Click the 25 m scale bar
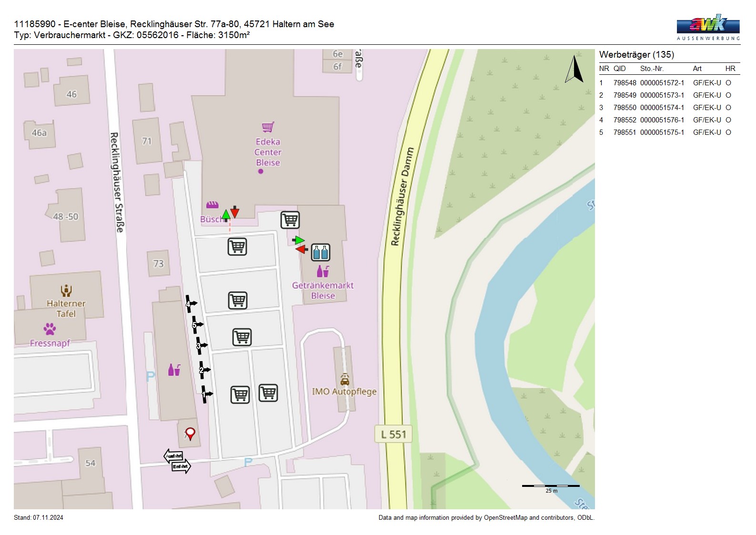The width and height of the screenshot is (756, 535). click(x=551, y=486)
